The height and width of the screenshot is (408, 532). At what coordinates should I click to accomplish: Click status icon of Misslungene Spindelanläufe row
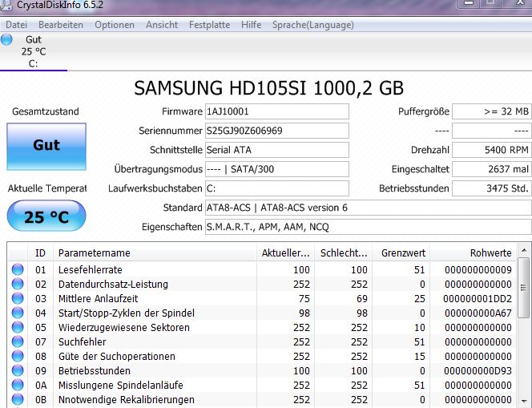pyautogui.click(x=18, y=385)
